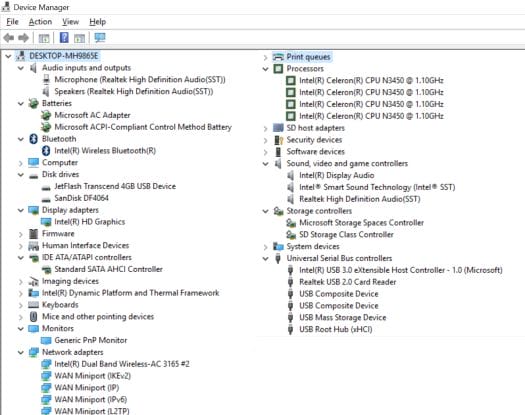Select Realtek USB 2.0 Card Reader
Viewport: 525px width, 415px height.
pos(348,282)
